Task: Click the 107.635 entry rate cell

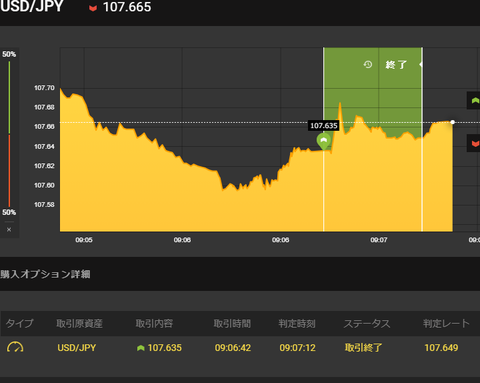Action: [x=165, y=348]
